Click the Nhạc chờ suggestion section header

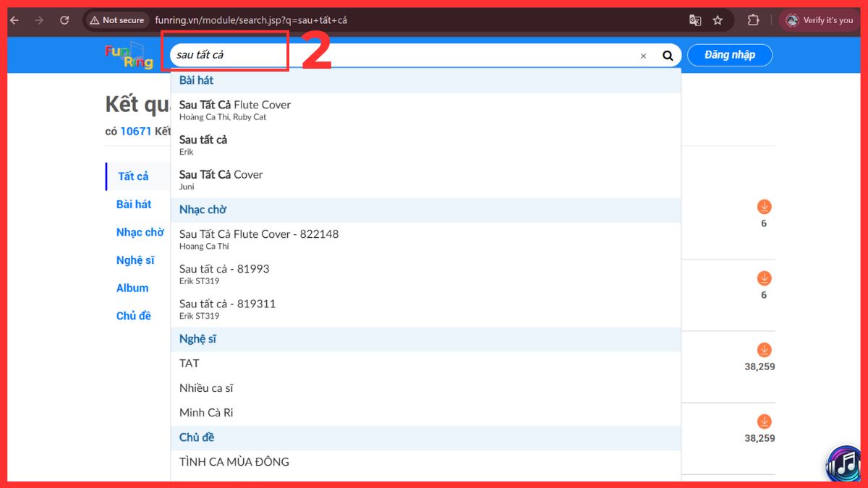[x=425, y=210]
